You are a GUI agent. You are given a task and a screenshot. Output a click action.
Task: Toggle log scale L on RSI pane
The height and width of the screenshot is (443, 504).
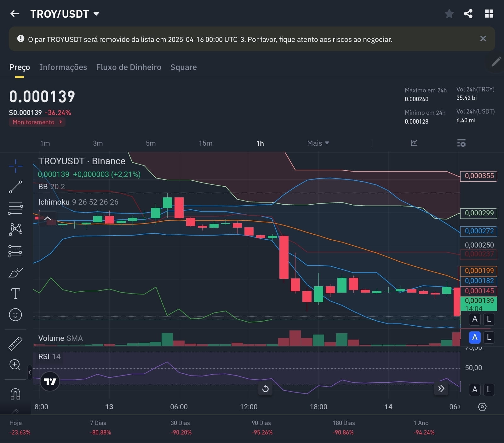(489, 389)
